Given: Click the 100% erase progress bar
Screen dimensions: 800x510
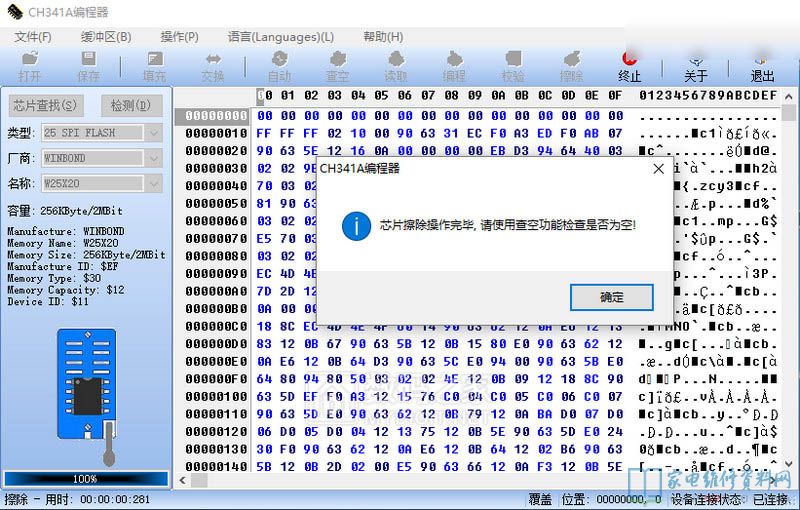Looking at the screenshot, I should pyautogui.click(x=85, y=479).
